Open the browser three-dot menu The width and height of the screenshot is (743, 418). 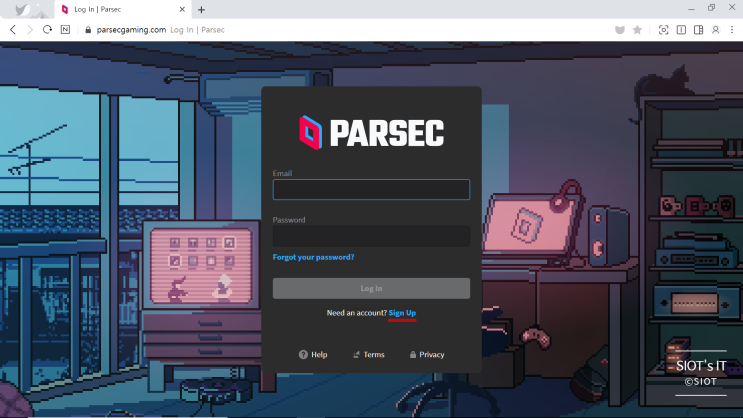(732, 30)
